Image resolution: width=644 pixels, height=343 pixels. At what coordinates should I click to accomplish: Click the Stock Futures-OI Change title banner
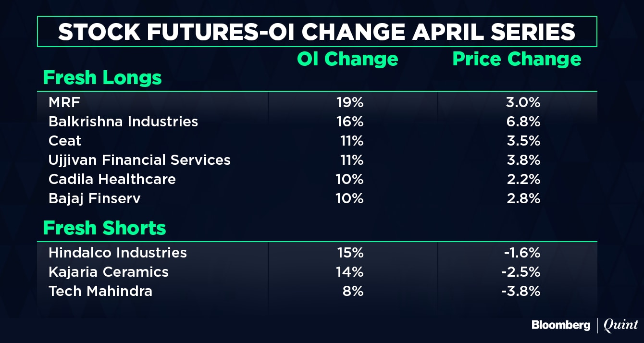tap(317, 32)
